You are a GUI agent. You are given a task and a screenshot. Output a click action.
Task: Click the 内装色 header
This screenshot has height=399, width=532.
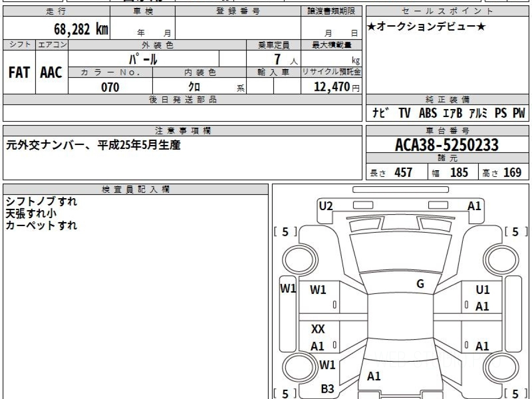pyautogui.click(x=199, y=72)
